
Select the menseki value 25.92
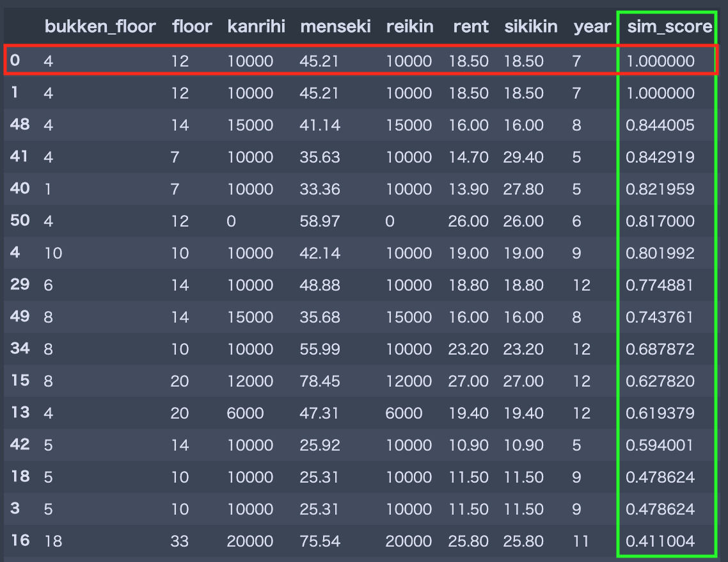[x=320, y=445]
